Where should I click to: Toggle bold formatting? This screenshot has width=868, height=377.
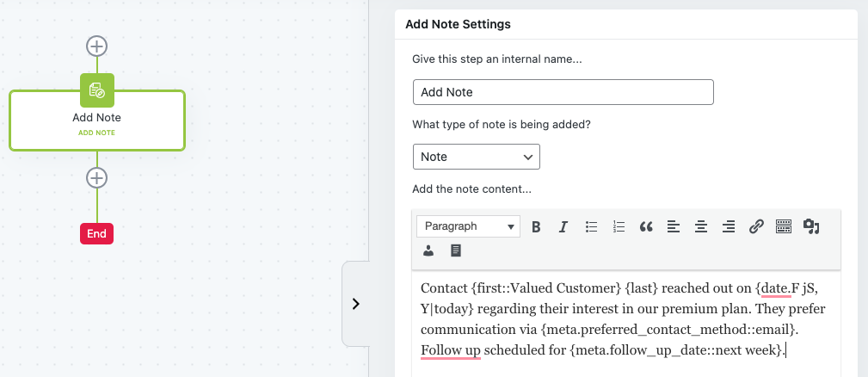click(536, 226)
